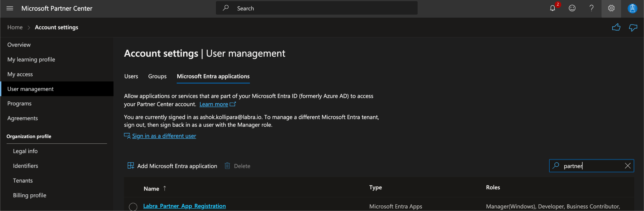Image resolution: width=644 pixels, height=211 pixels.
Task: Click the Microsoft Entra Apps type cell
Action: [396, 207]
